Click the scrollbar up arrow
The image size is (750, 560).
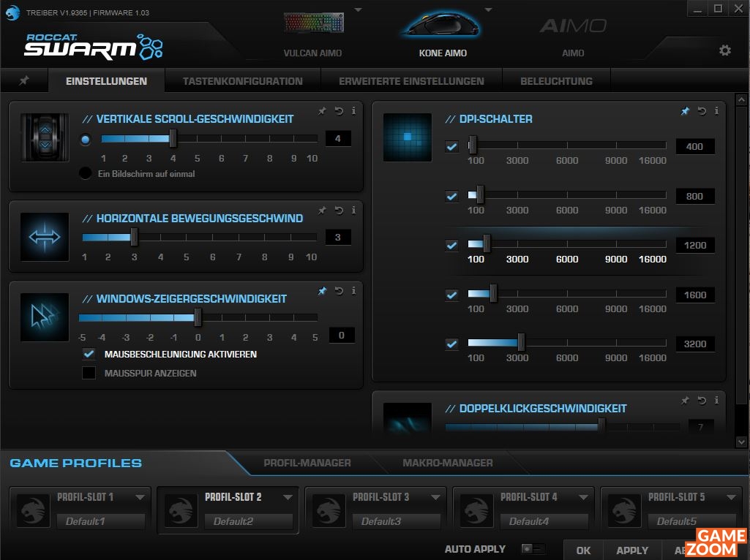click(741, 99)
